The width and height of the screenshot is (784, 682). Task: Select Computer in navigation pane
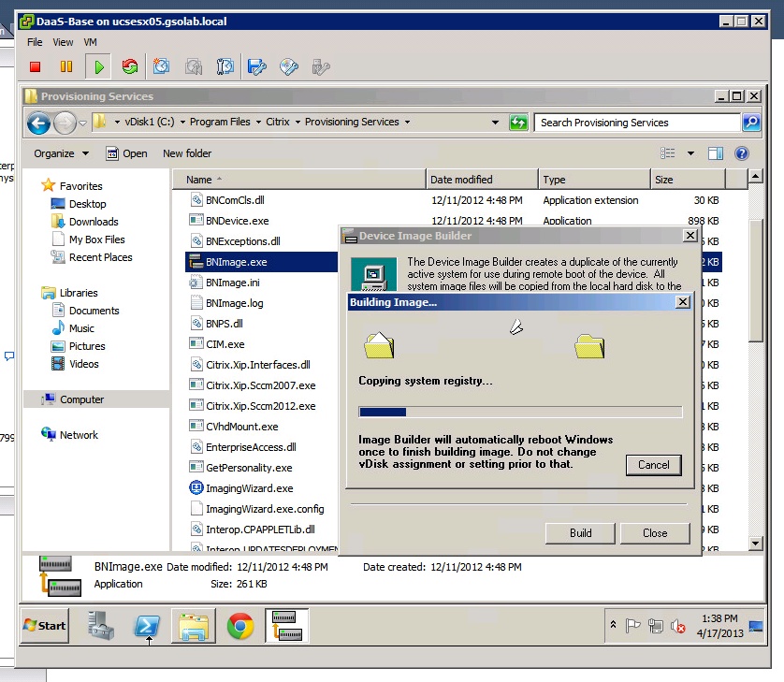[x=81, y=399]
